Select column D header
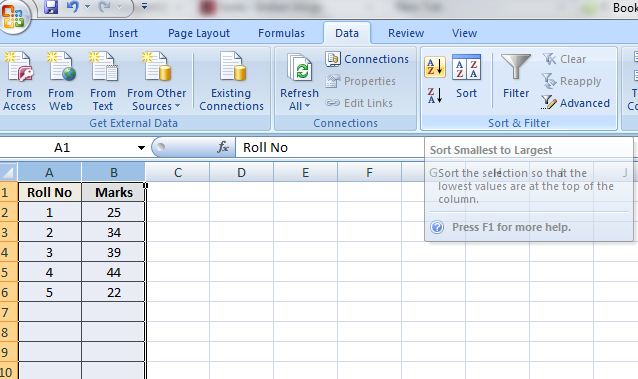The height and width of the screenshot is (379, 638). point(241,172)
